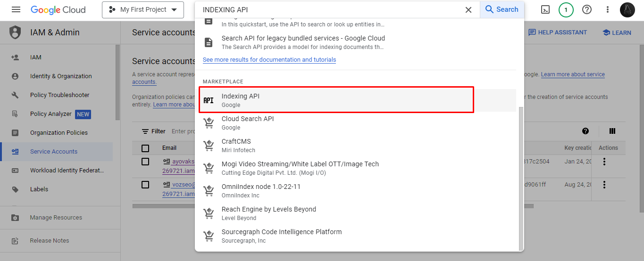Click the user profile avatar

pyautogui.click(x=627, y=9)
